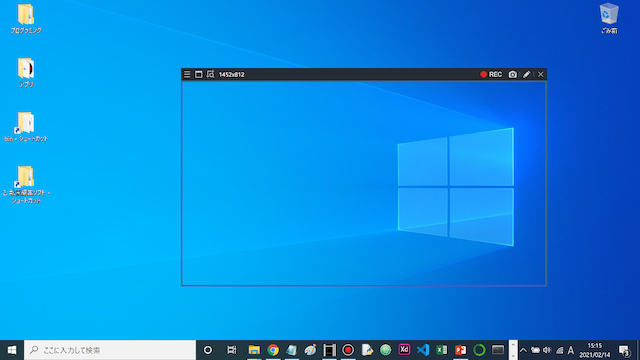Image resolution: width=640 pixels, height=360 pixels.
Task: Open the recorder hamburger menu
Action: [x=187, y=74]
